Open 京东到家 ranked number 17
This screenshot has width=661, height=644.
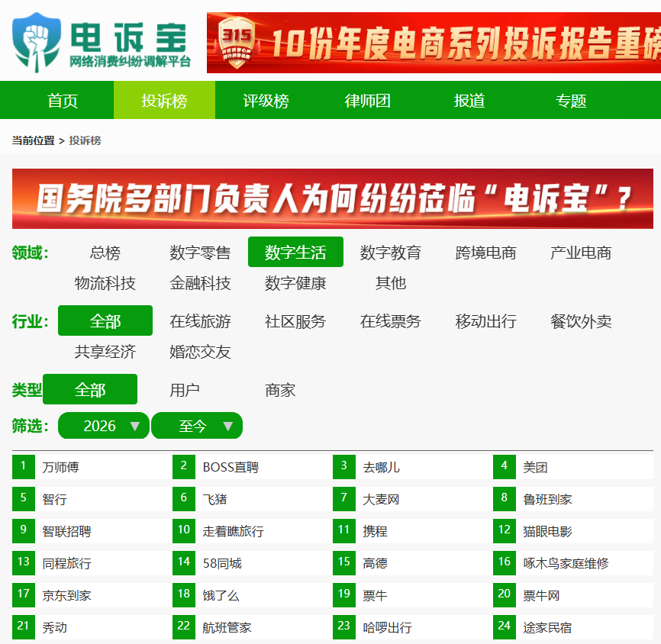[66, 595]
